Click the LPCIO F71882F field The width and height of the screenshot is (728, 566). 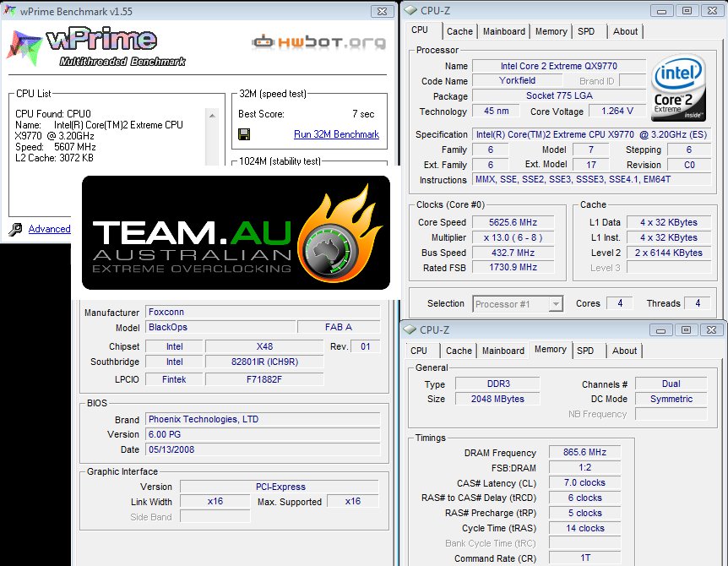pyautogui.click(x=264, y=379)
